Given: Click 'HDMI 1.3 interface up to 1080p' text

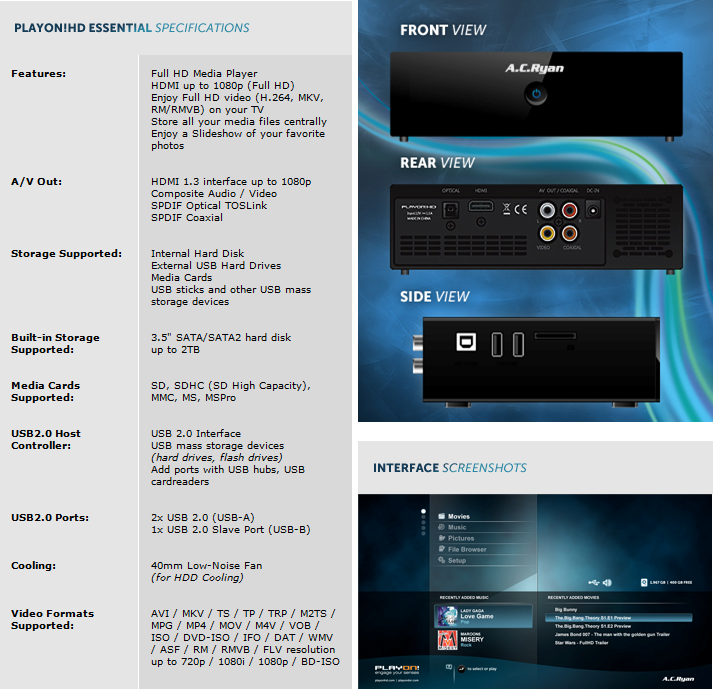Looking at the screenshot, I should [x=231, y=182].
